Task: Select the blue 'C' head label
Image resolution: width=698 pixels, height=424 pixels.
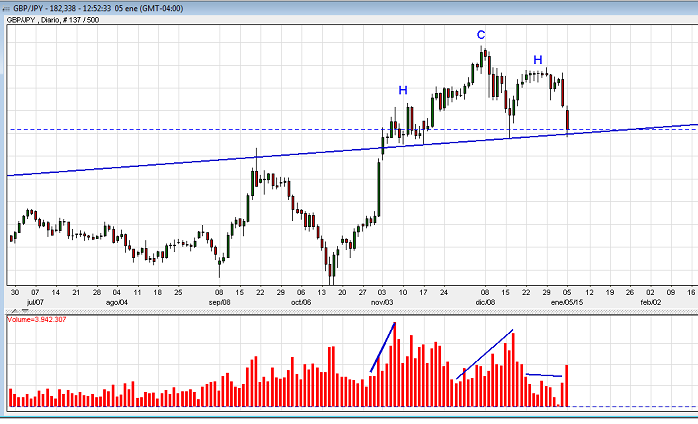Action: tap(481, 35)
